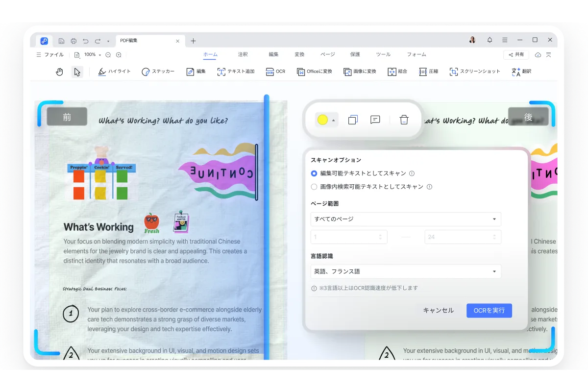Click the app logo icon in title bar
Viewport: 588px width, 392px height.
pyautogui.click(x=44, y=41)
